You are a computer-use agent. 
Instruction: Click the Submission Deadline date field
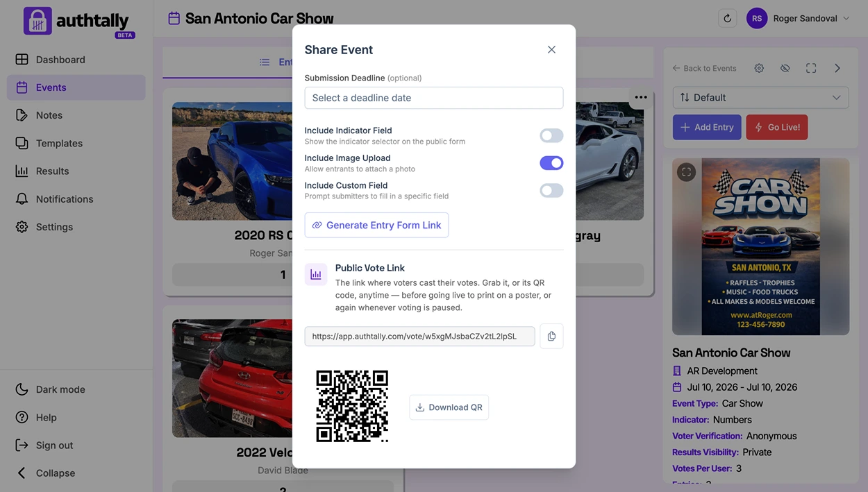pos(434,98)
